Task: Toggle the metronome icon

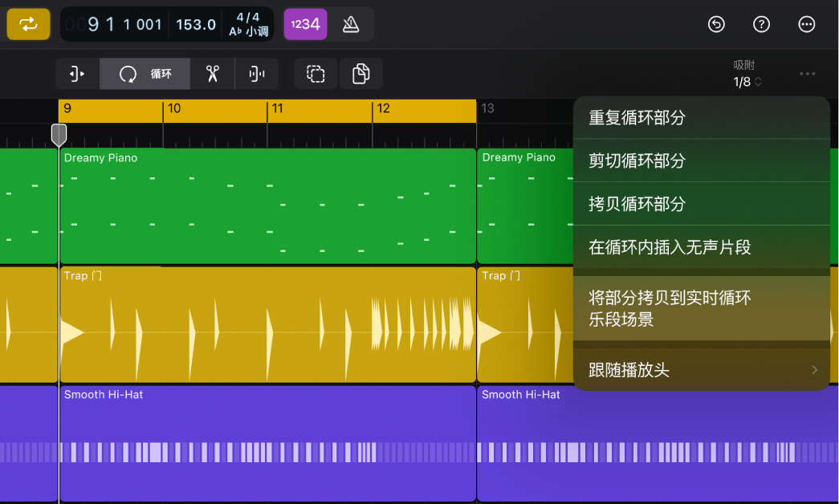Action: click(x=351, y=24)
